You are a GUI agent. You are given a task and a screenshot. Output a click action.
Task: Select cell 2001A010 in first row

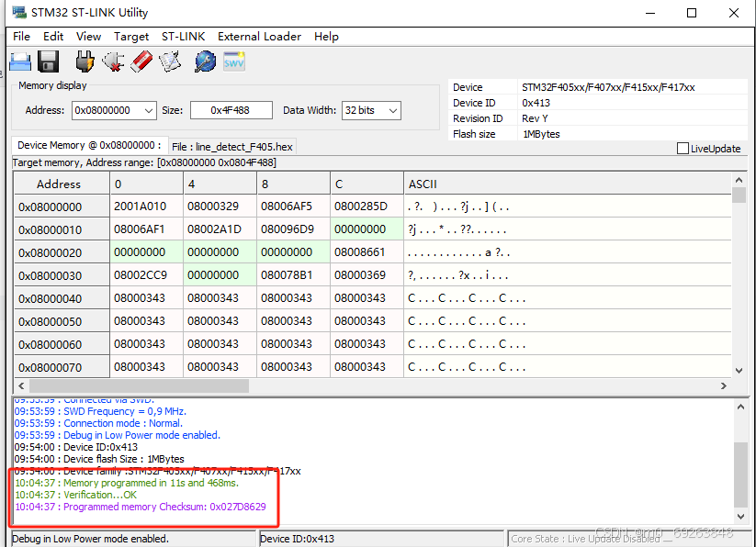(147, 207)
